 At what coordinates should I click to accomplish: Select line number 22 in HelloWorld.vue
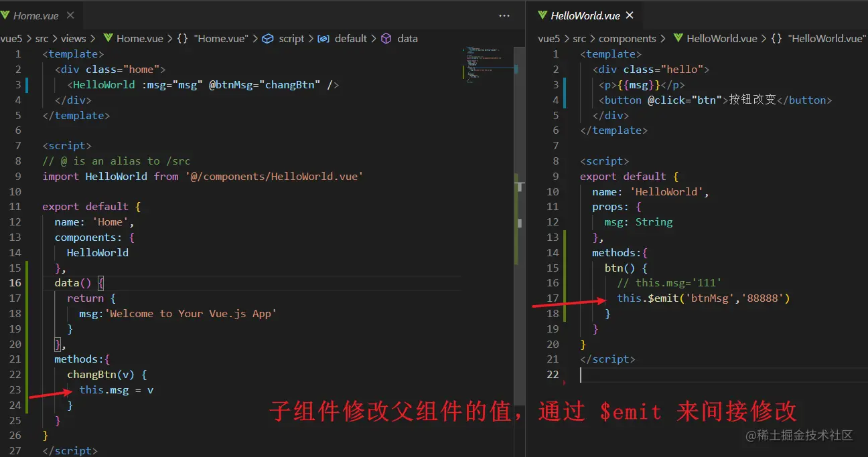[x=553, y=375]
